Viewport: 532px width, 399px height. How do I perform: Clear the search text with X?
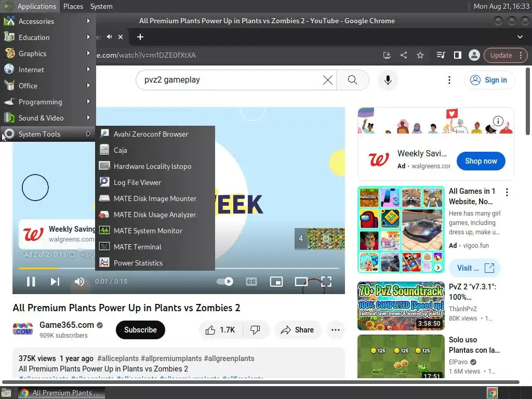(x=328, y=80)
